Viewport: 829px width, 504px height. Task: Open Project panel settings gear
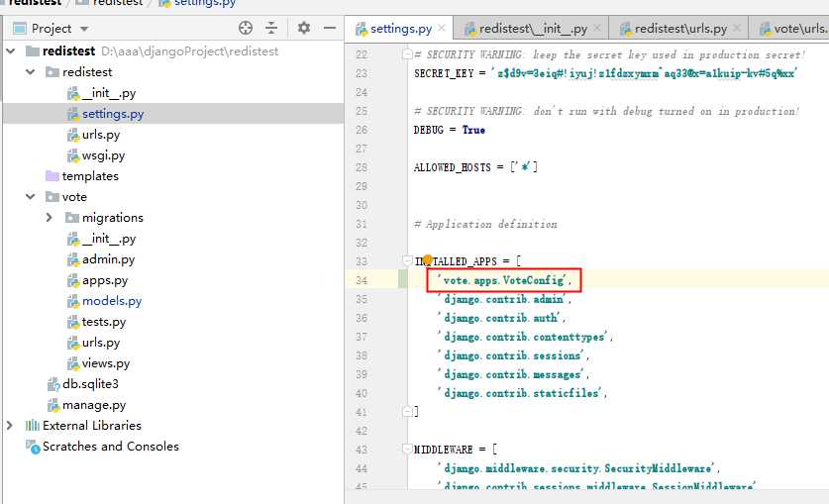pyautogui.click(x=303, y=28)
